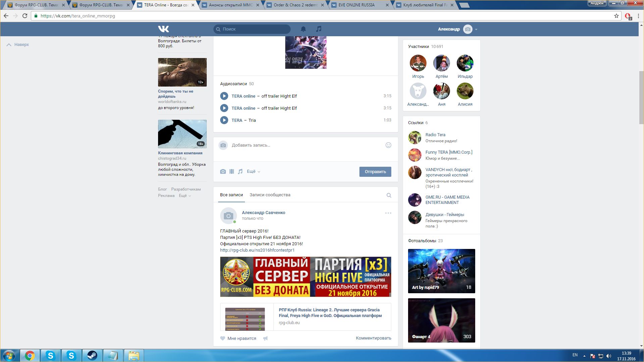644x362 pixels.
Task: Like the post with Мне нравится
Action: click(x=238, y=339)
